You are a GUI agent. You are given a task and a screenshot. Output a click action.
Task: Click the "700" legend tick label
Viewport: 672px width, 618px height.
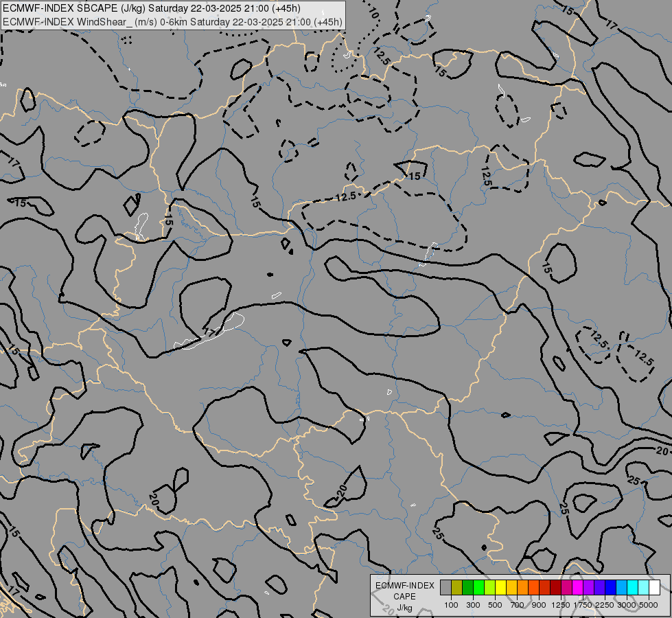pos(518,605)
